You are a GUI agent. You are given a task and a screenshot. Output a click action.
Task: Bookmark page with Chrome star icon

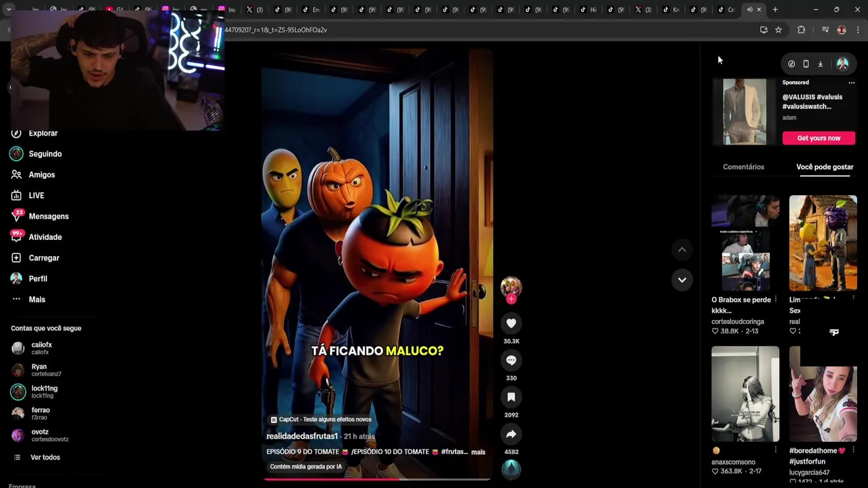click(x=778, y=30)
